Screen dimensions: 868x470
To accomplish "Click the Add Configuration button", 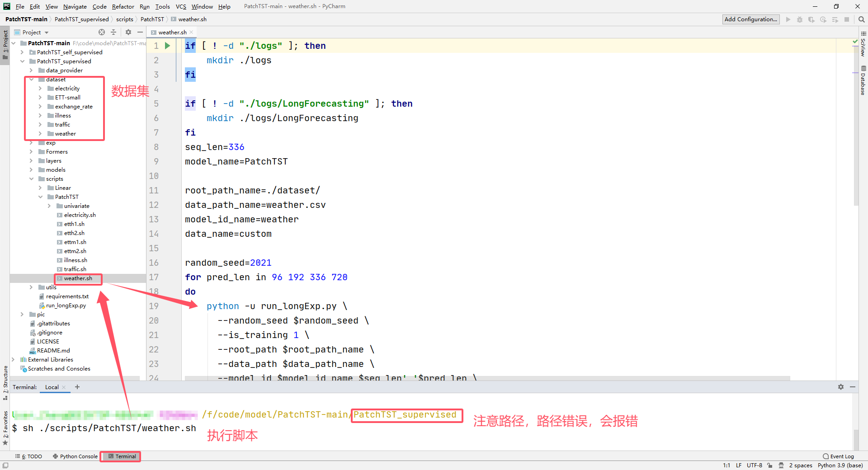I will 750,19.
